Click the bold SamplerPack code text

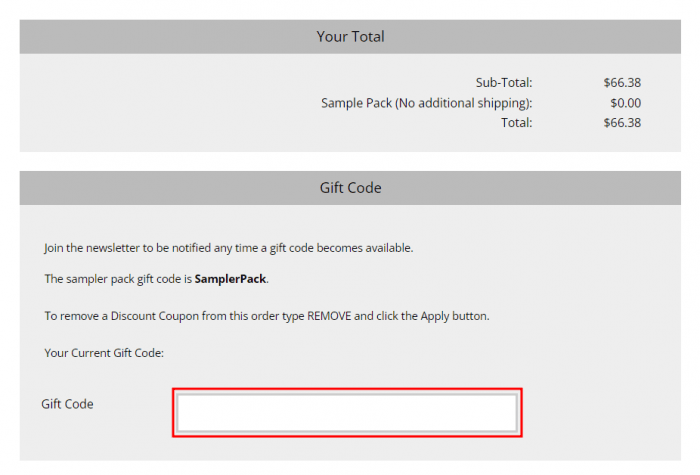[x=231, y=279]
